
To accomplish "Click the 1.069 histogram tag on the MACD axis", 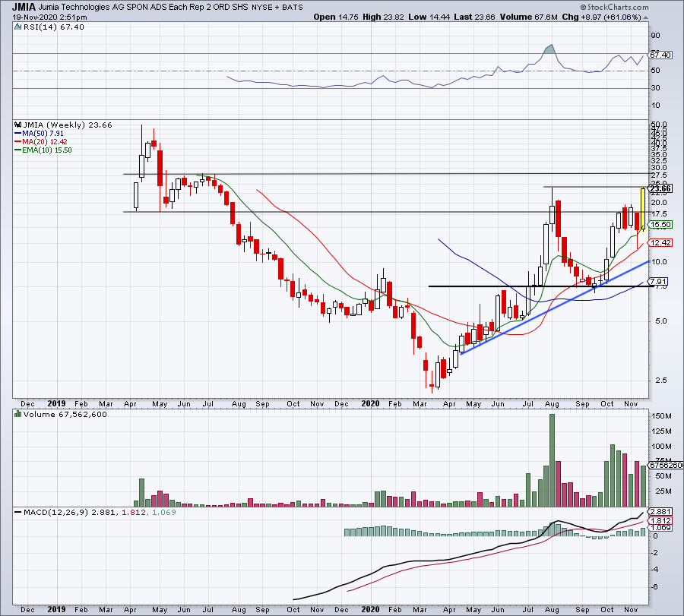I will pos(661,527).
